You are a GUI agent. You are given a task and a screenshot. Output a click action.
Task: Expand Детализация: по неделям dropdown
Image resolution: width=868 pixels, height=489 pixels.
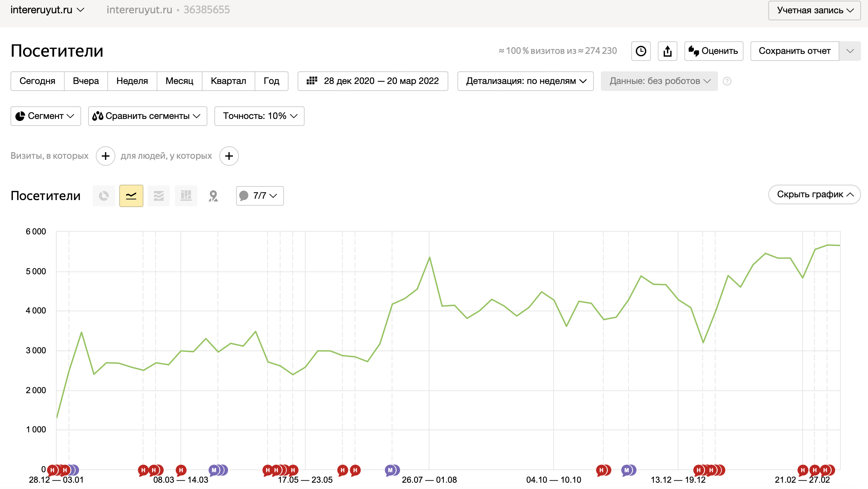coord(525,81)
